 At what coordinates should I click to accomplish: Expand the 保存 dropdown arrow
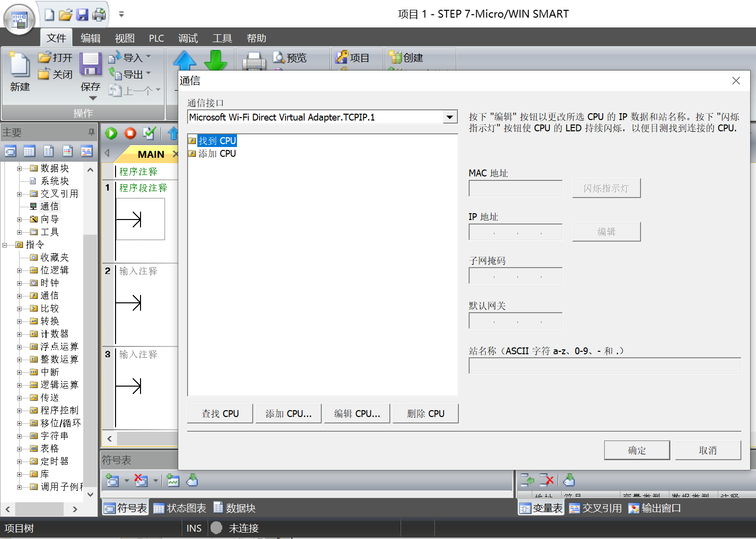pos(93,98)
